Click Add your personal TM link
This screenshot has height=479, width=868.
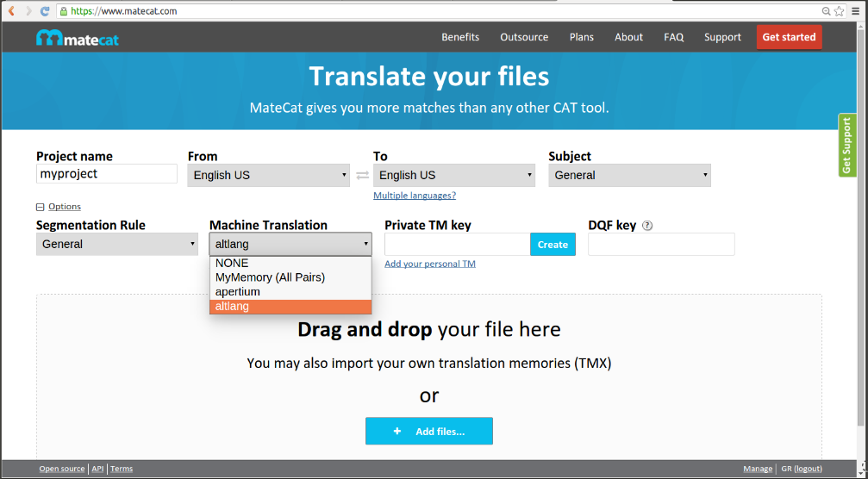430,264
